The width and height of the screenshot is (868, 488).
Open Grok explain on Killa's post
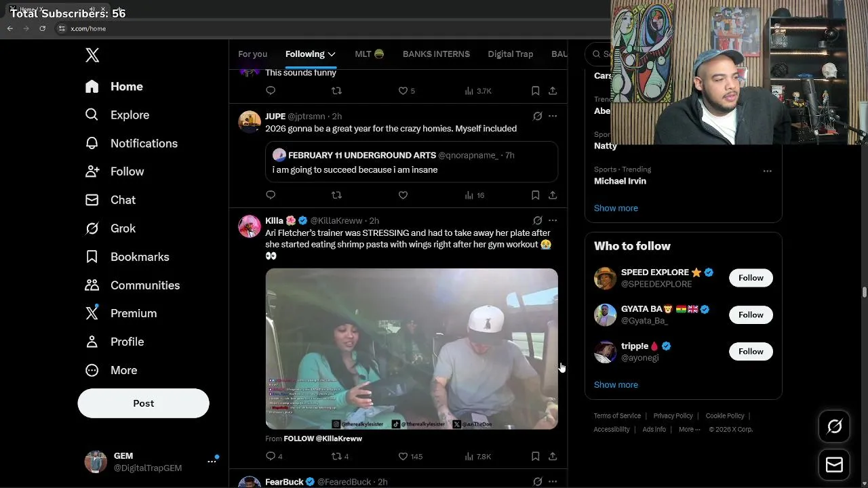[x=538, y=220]
